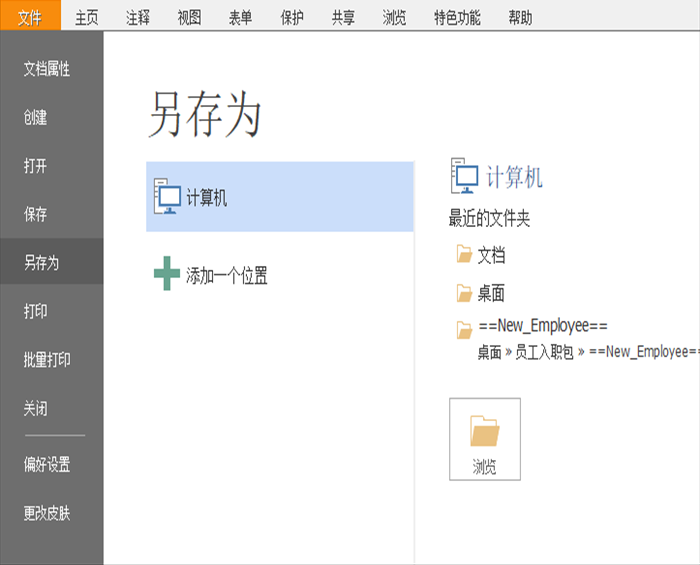Go to the 表单 tab
Viewport: 700px width, 565px height.
coord(241,17)
